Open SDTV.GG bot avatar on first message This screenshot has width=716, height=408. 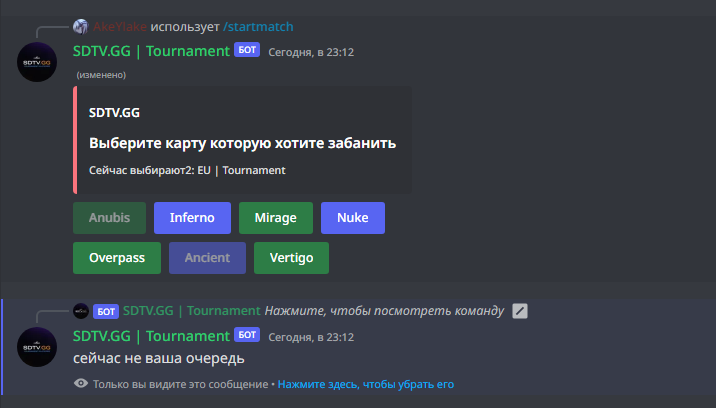point(37,62)
